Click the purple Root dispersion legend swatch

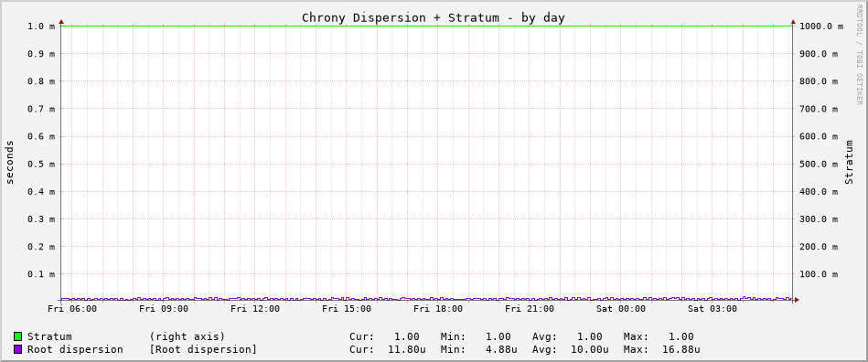[x=18, y=350]
